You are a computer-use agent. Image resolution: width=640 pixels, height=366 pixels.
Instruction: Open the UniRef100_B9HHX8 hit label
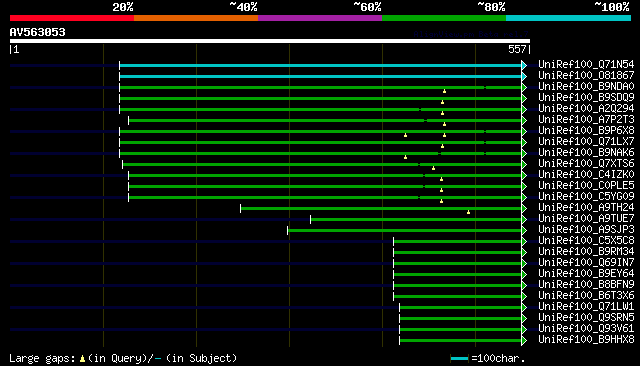tap(586, 339)
